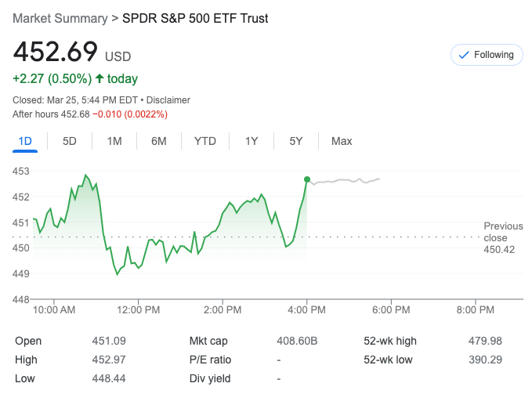532x394 pixels.
Task: Click the 52-wk high value 479.98
Action: click(484, 341)
